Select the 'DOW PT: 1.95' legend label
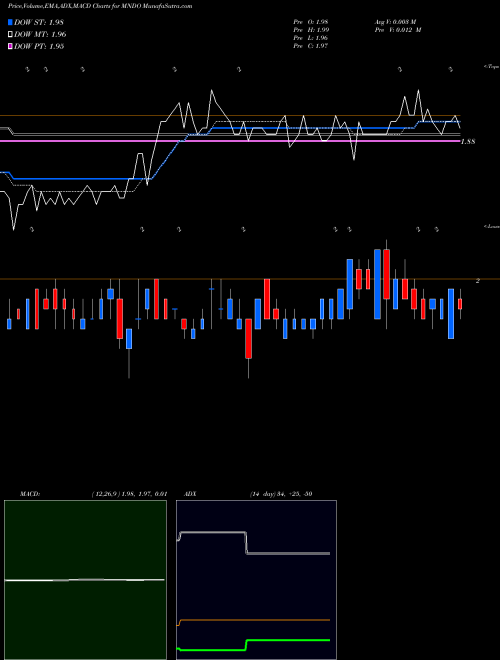The width and height of the screenshot is (500, 660). click(39, 47)
